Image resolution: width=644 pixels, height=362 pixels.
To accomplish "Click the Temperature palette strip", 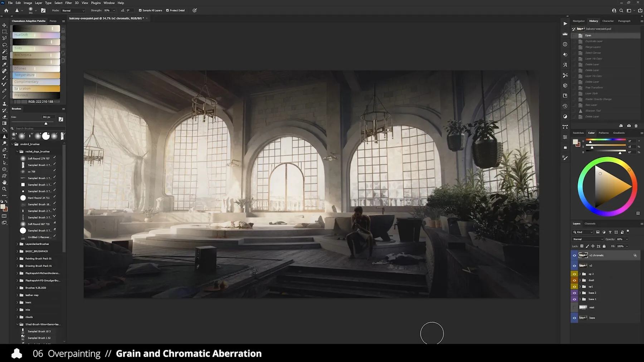I will click(x=36, y=75).
